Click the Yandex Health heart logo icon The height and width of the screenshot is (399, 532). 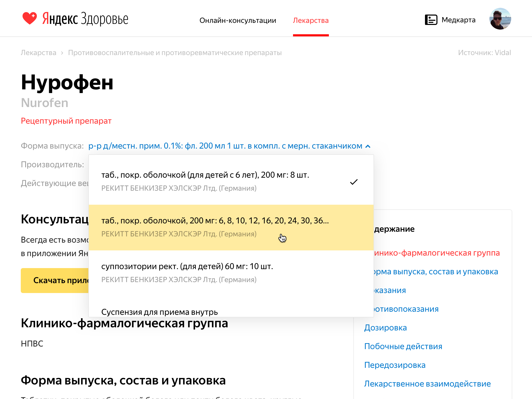(x=30, y=18)
